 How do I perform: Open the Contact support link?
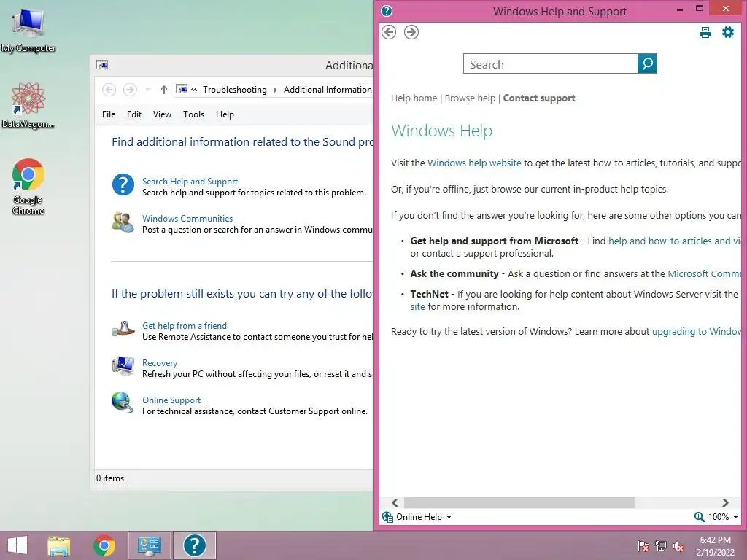pos(539,98)
